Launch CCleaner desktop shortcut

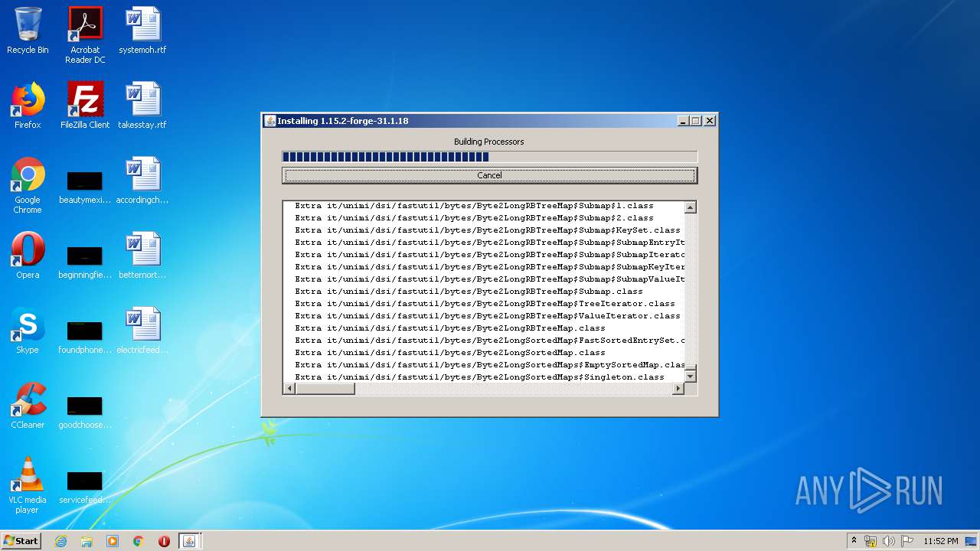point(28,406)
